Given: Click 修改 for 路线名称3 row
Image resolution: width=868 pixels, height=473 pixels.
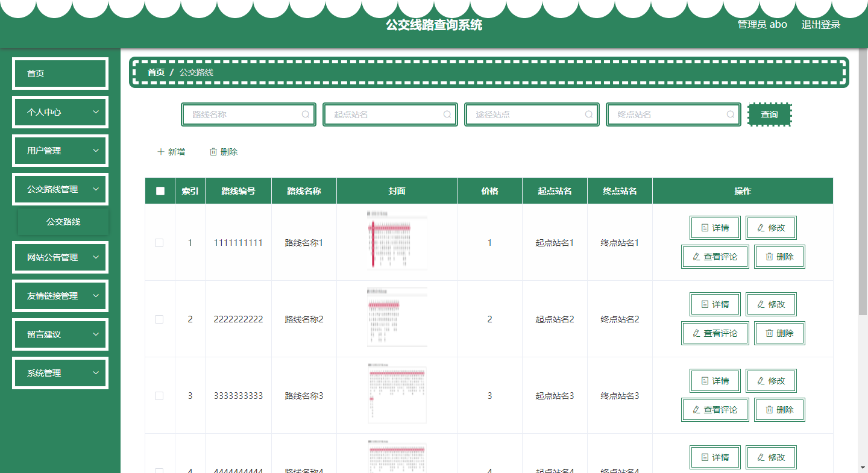Looking at the screenshot, I should point(771,381).
